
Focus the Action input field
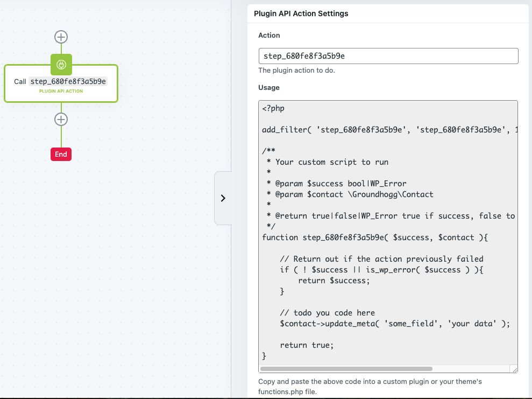click(x=388, y=56)
